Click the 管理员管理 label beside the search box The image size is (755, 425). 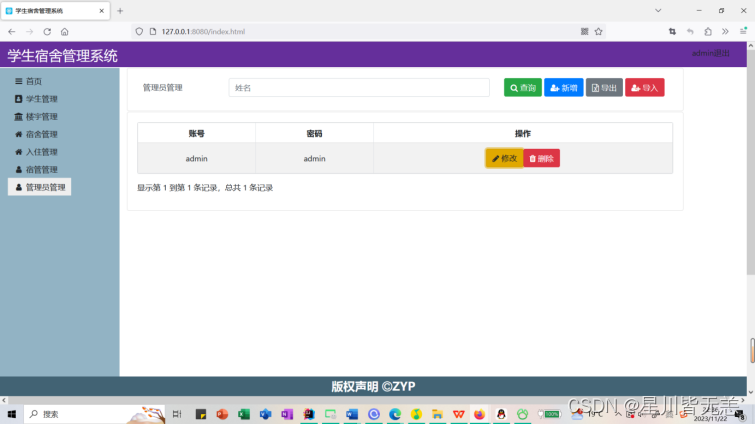(163, 88)
